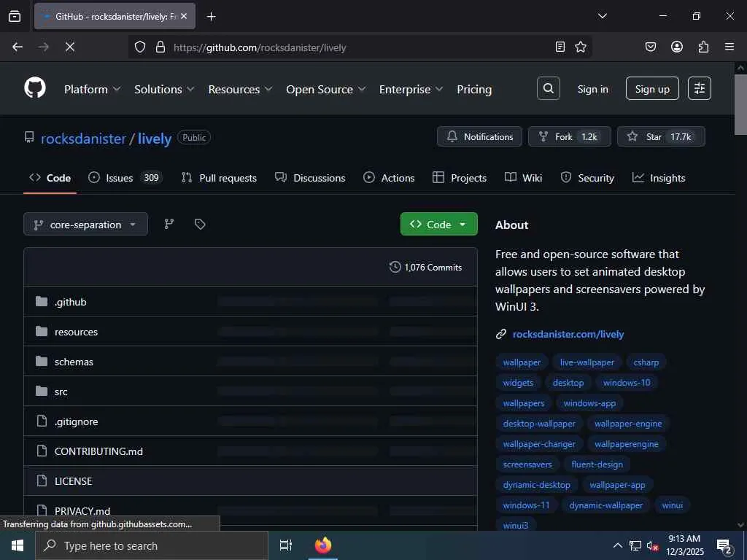
Task: Open the resources folder
Action: pos(76,332)
